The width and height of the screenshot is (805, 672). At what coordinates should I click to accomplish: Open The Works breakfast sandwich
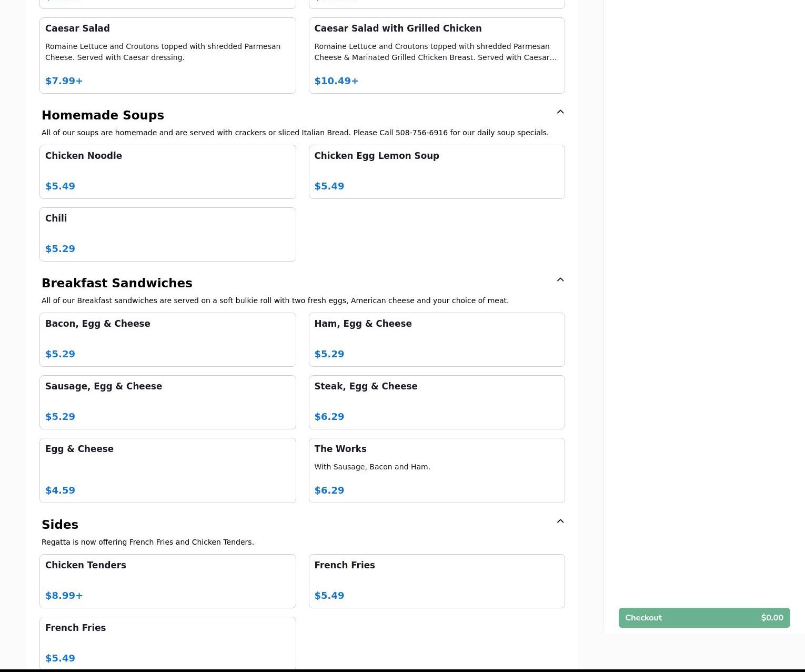436,470
